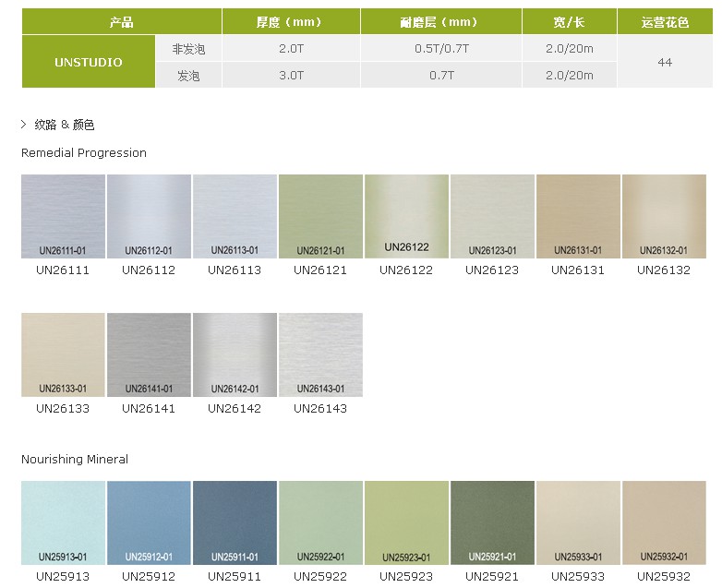
Task: Choose the UN25933 cream swatch
Action: (578, 523)
